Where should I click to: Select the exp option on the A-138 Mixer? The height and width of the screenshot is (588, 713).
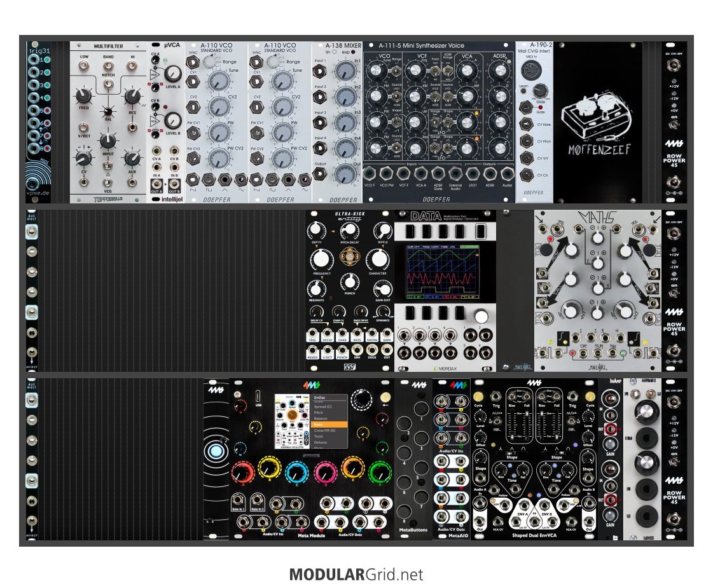[x=354, y=52]
